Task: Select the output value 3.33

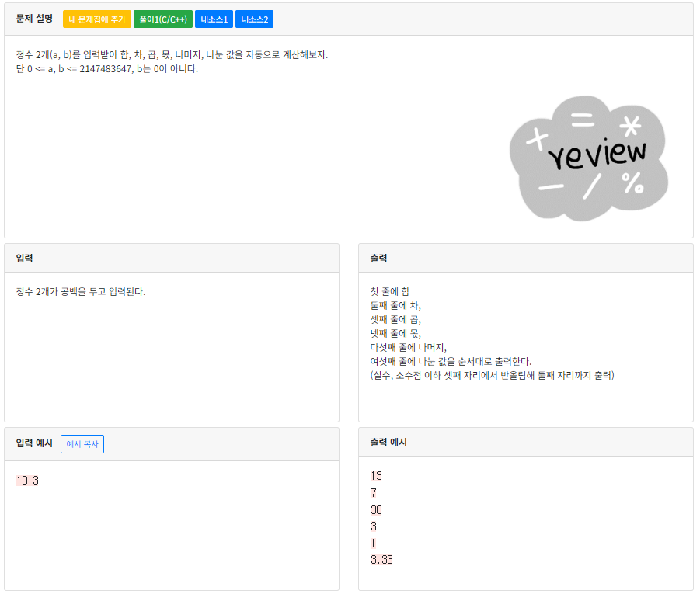Action: (x=380, y=558)
